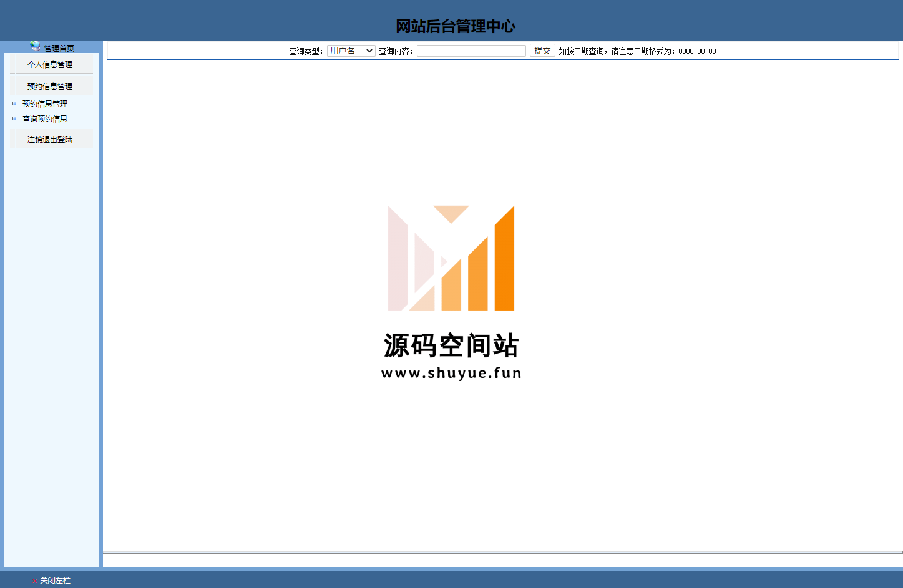Click the 源码空间站 logo image

tap(451, 292)
